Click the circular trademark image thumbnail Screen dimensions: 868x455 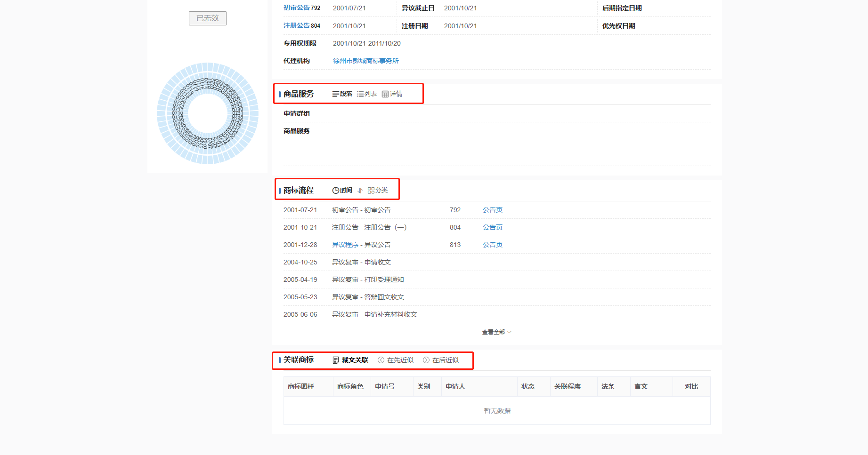tap(208, 113)
